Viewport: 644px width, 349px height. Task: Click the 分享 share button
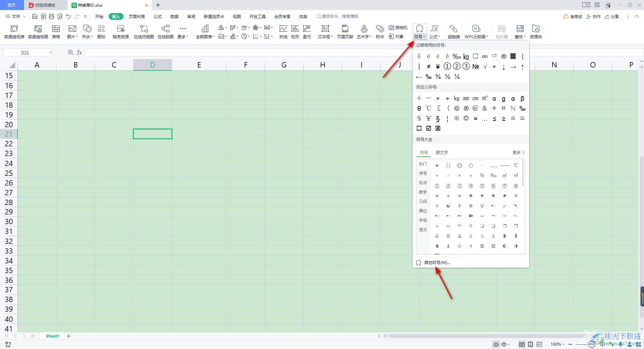pyautogui.click(x=611, y=16)
